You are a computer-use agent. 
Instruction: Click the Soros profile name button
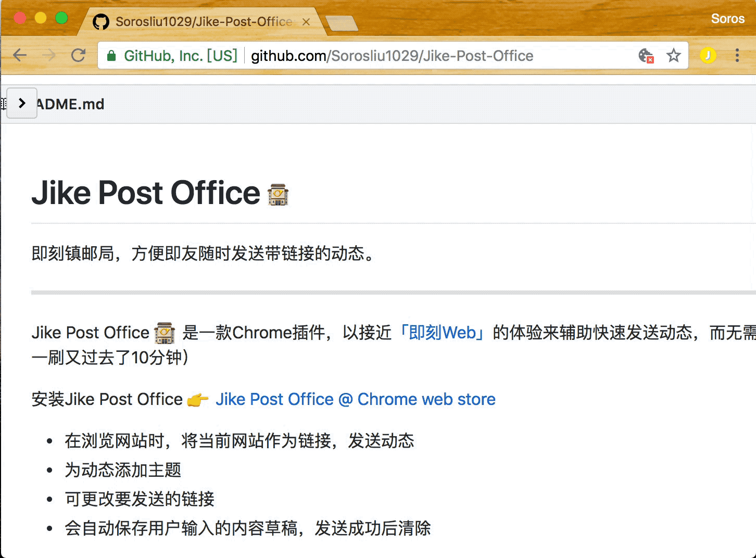tap(727, 19)
